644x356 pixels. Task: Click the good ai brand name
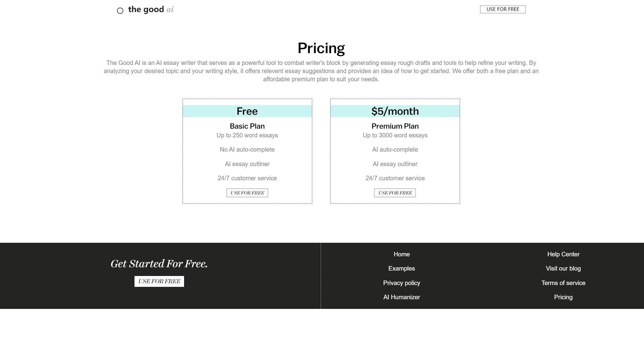click(x=151, y=9)
